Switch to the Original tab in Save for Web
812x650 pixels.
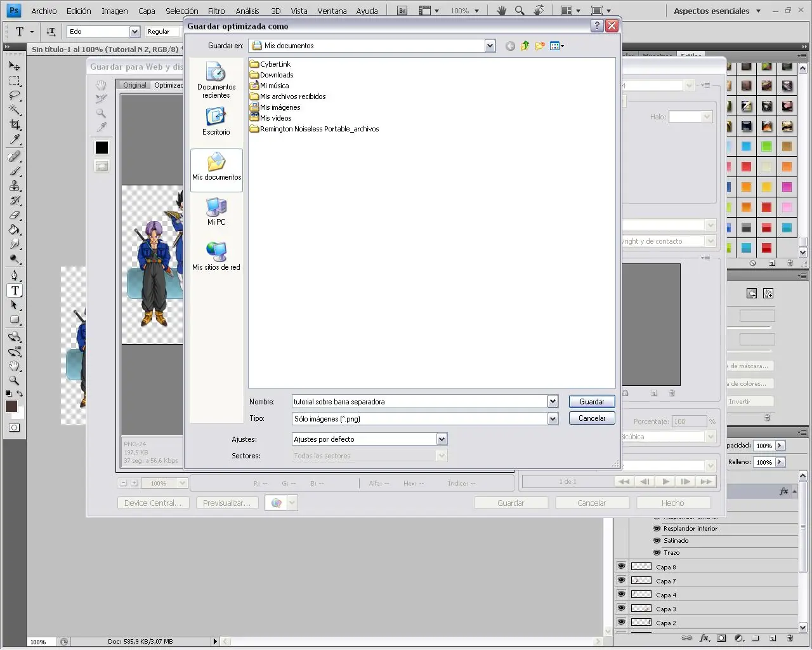[x=134, y=85]
